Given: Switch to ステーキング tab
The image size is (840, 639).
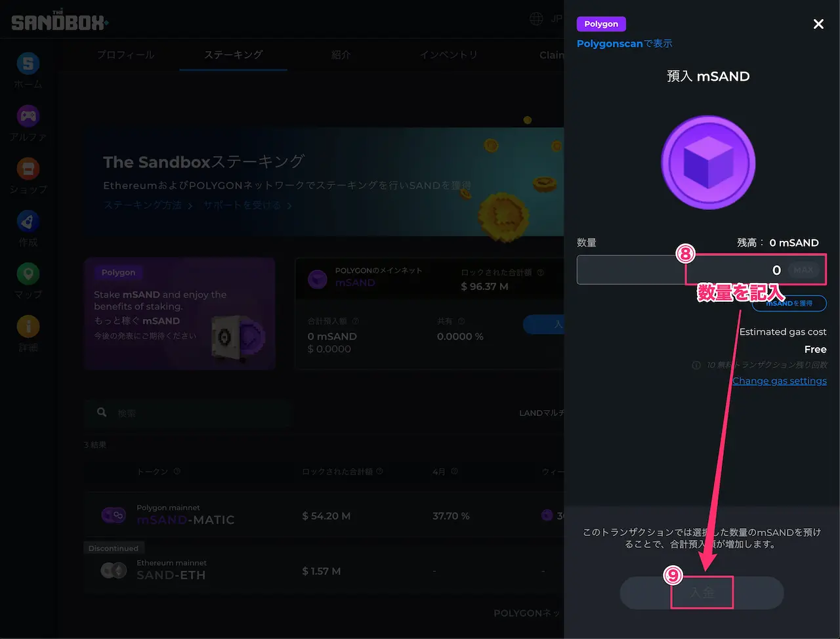Looking at the screenshot, I should coord(233,54).
